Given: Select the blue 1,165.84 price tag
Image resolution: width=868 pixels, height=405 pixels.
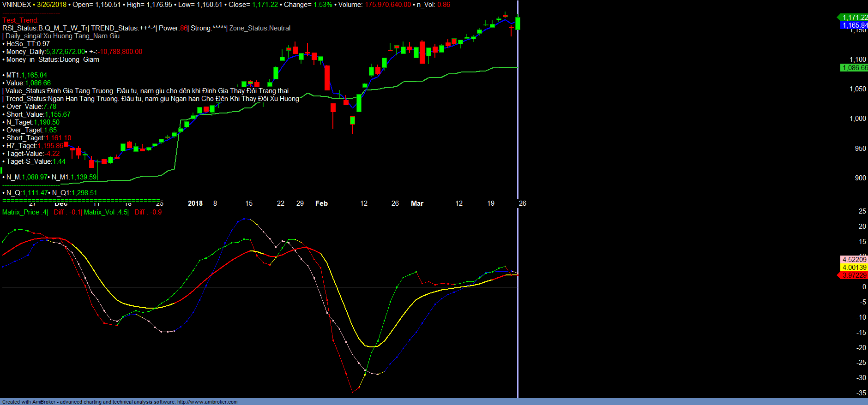Looking at the screenshot, I should 854,25.
